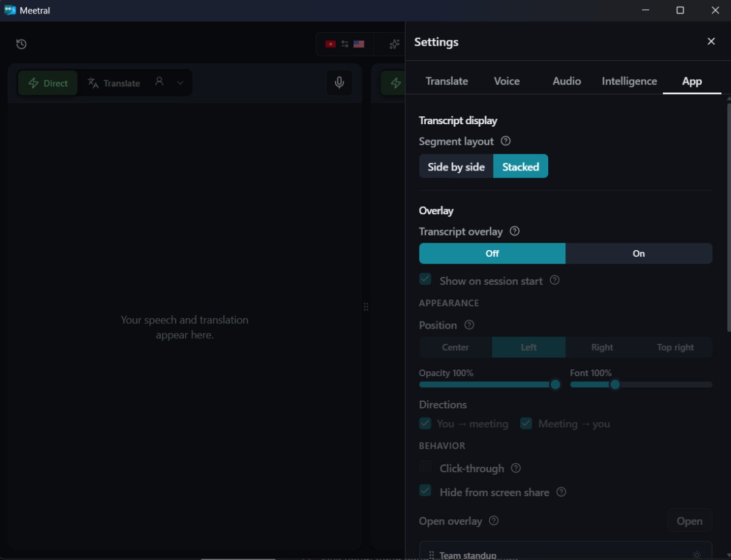The image size is (731, 560).
Task: Click help icon beside Hide from screen share
Action: [x=562, y=492]
